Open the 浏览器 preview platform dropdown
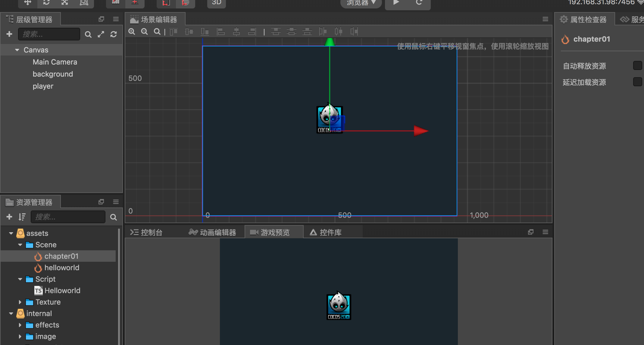This screenshot has width=644, height=345. pyautogui.click(x=361, y=3)
